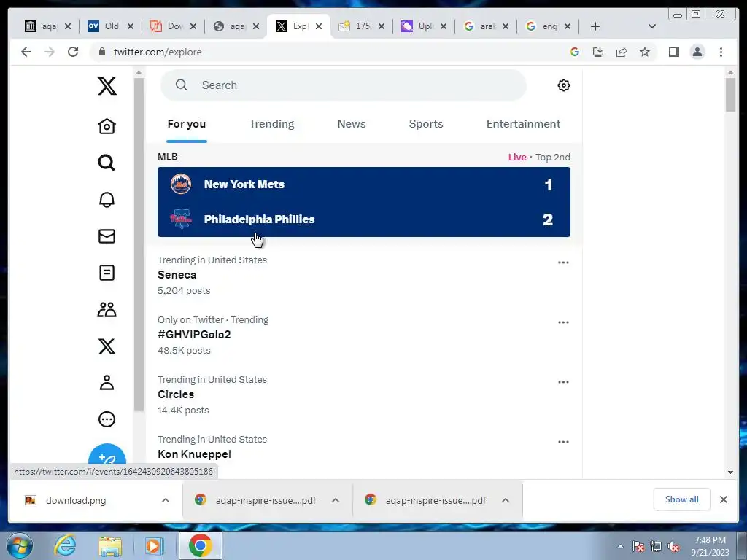Open the Kon Knueppel trending topic
The height and width of the screenshot is (560, 747).
click(x=363, y=451)
